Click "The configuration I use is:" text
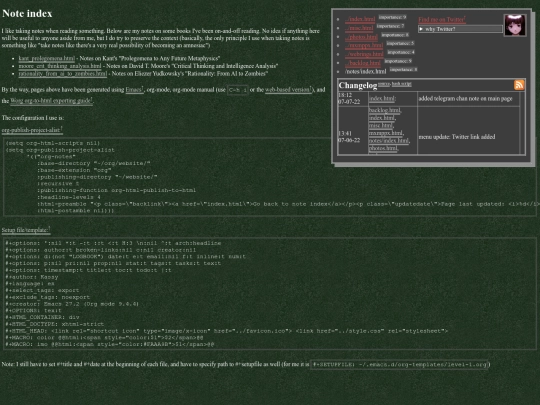 click(33, 118)
